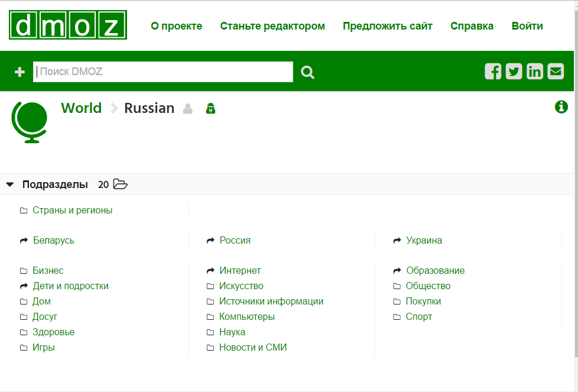Share via the Facebook icon
The image size is (578, 392).
click(493, 71)
